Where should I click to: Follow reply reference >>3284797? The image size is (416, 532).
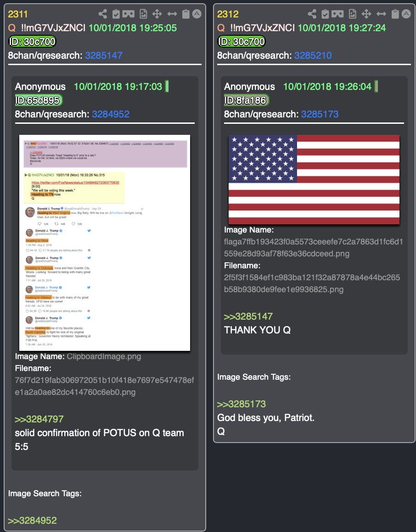pyautogui.click(x=39, y=419)
